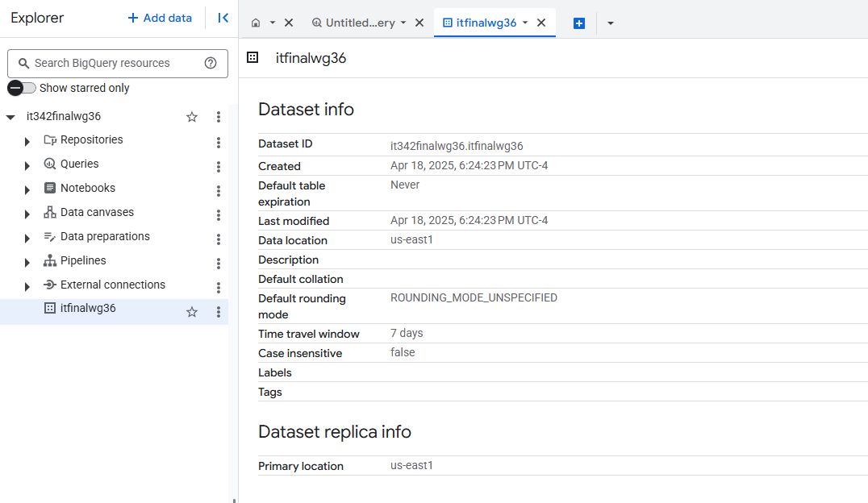Open more actions menu for Repositories
Viewport: 868px width, 503px height.
[218, 143]
